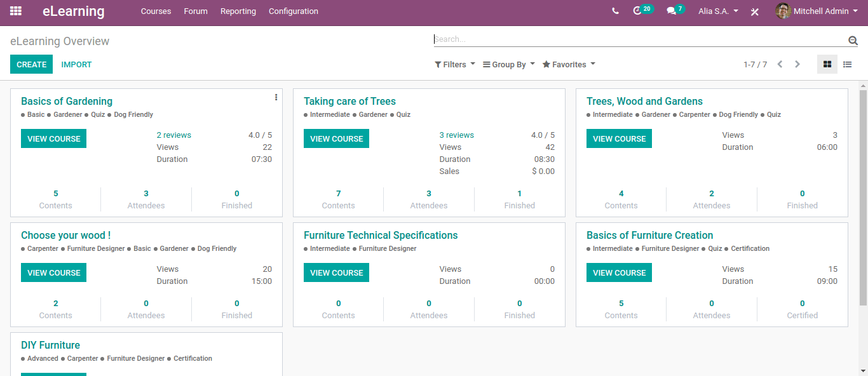The height and width of the screenshot is (376, 868).
Task: Switch to kanban view
Action: (827, 64)
